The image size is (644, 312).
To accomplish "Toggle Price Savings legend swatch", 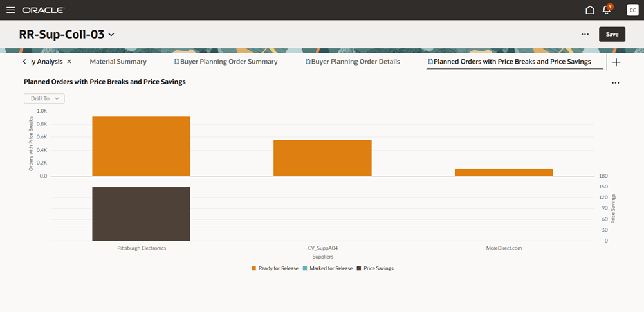I will [x=359, y=268].
